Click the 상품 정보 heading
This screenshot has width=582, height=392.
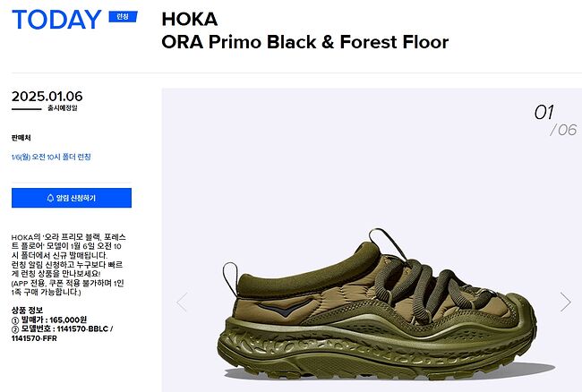coord(27,310)
